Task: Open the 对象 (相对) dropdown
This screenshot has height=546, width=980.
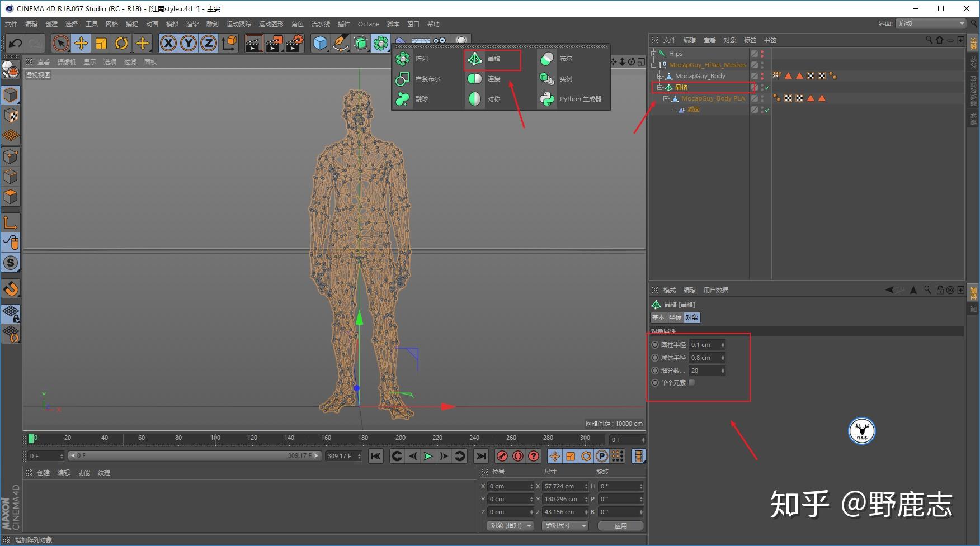Action: tap(510, 526)
